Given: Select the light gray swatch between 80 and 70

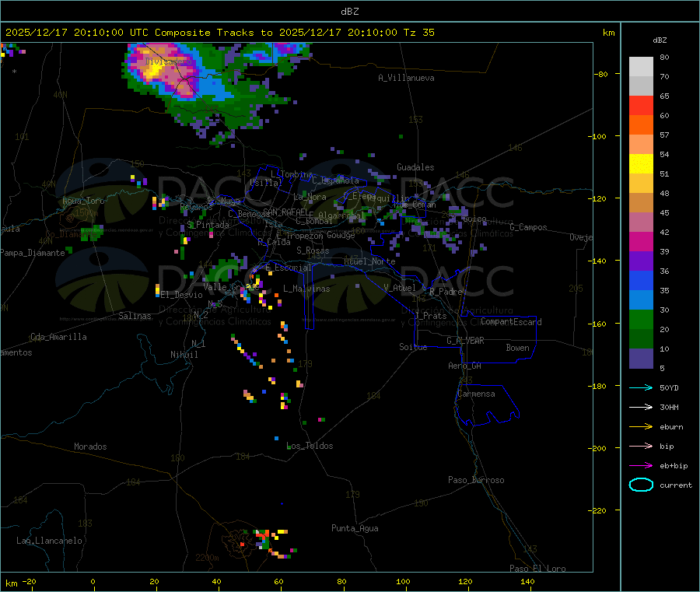Looking at the screenshot, I should click(x=641, y=67).
